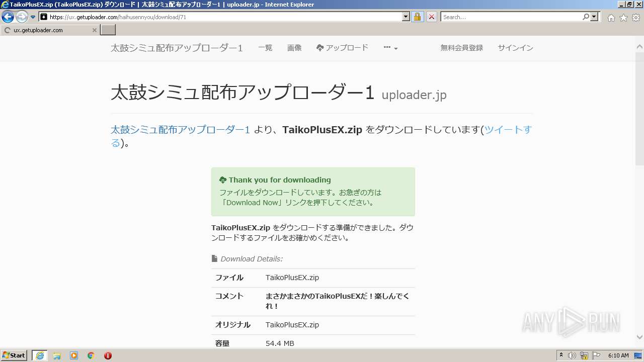Show hidden tray icons arrow
The width and height of the screenshot is (644, 362).
tap(561, 355)
